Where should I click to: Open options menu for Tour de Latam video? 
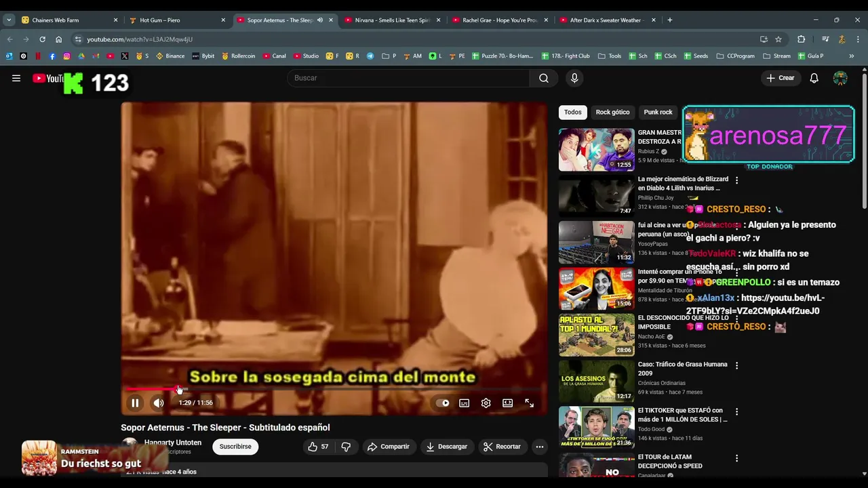(736, 458)
